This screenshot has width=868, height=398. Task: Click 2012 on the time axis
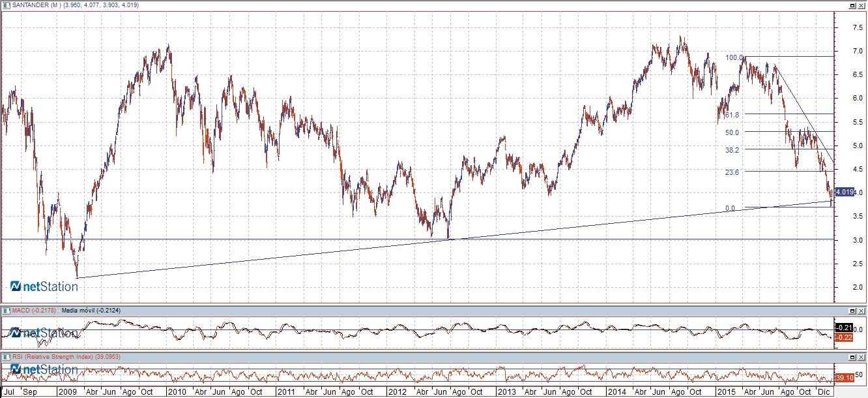(x=396, y=392)
